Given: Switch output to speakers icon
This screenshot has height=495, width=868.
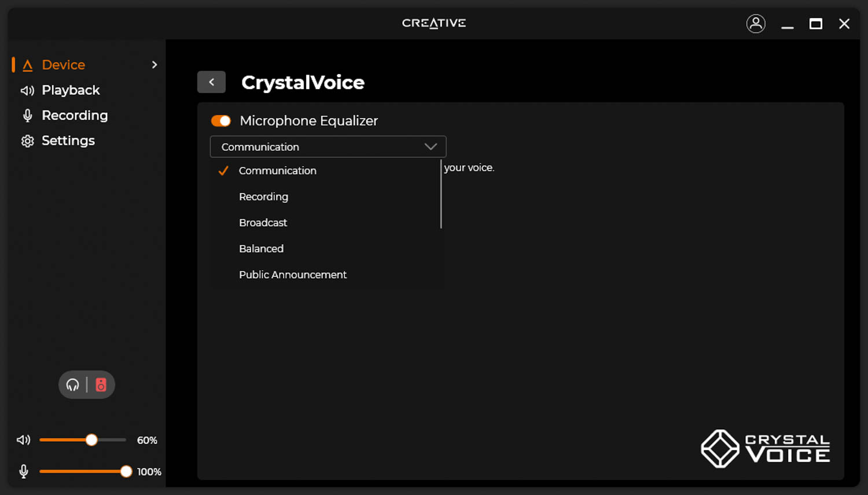Looking at the screenshot, I should pos(101,385).
